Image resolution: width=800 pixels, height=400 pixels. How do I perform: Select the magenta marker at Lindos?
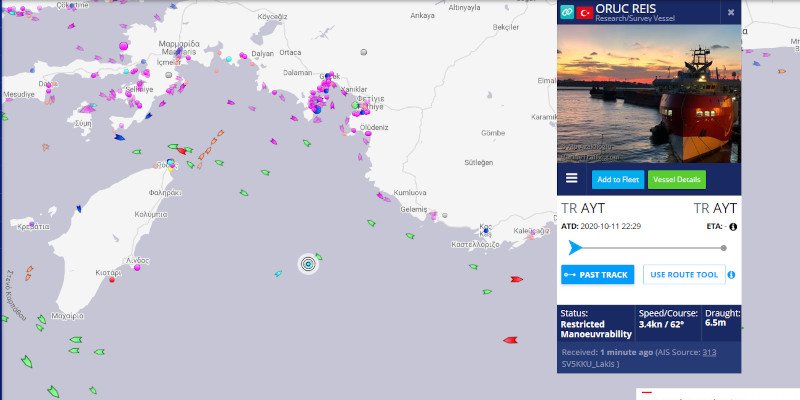click(x=136, y=268)
